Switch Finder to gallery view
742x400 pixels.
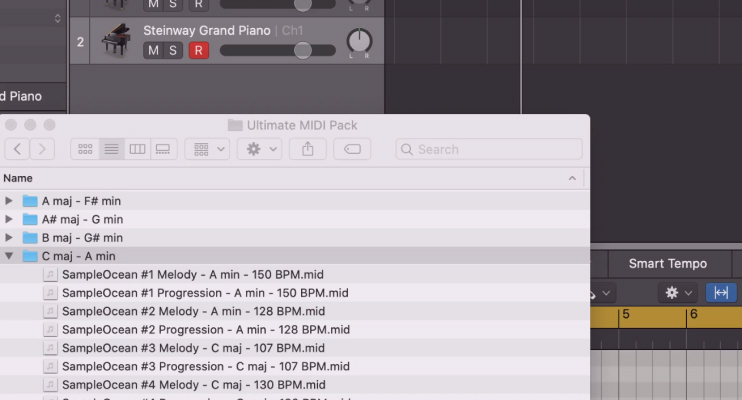pos(162,149)
